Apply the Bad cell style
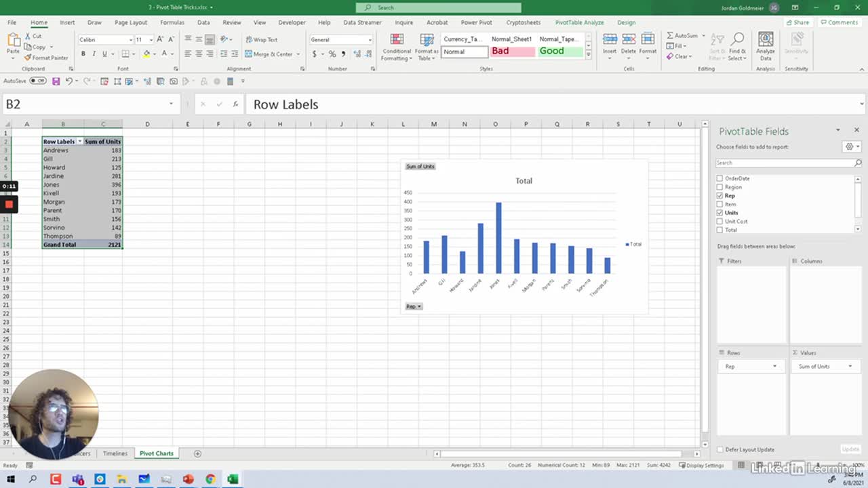 point(513,52)
